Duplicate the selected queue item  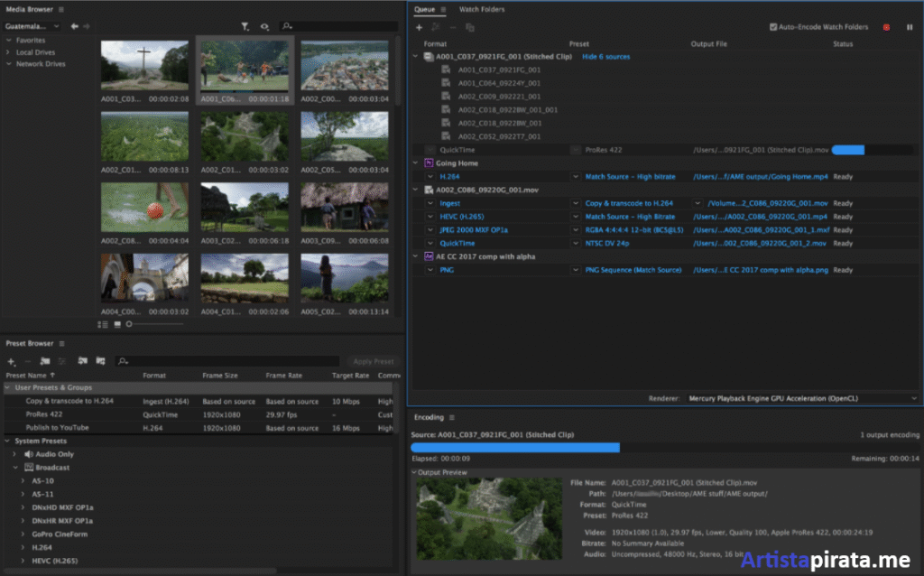click(470, 27)
